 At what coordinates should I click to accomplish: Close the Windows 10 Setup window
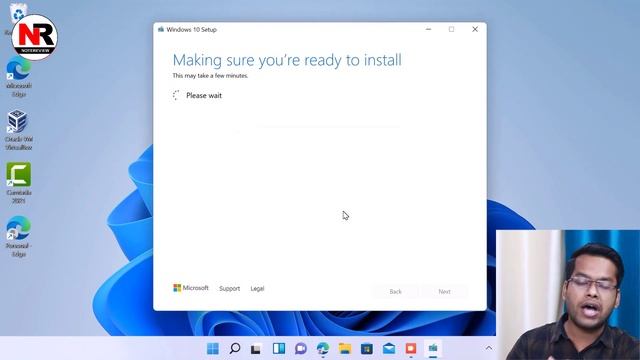tap(475, 29)
